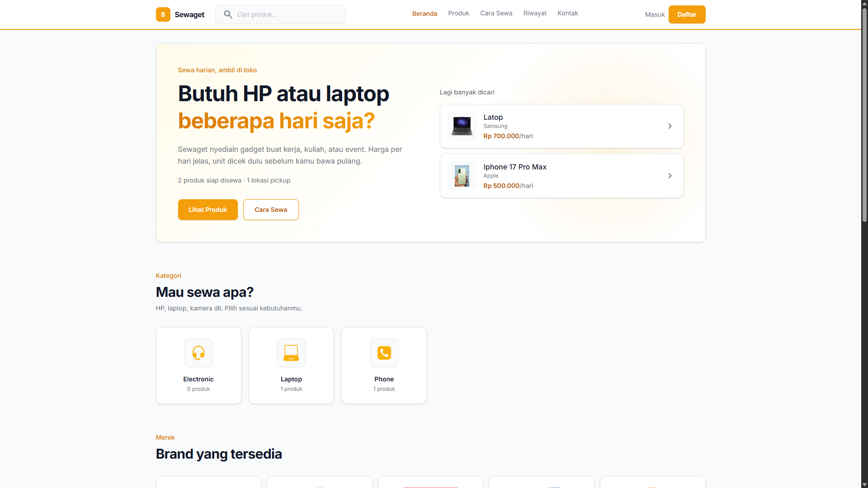Click the outlined Cara Sewa hero button

(271, 210)
